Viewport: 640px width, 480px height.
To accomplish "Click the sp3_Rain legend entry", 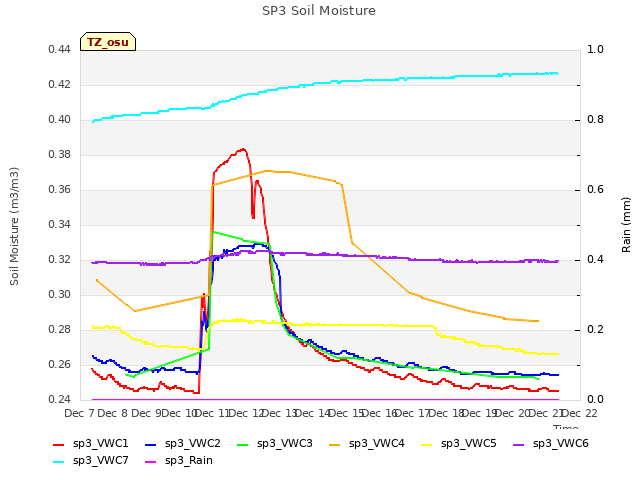I will click(179, 461).
